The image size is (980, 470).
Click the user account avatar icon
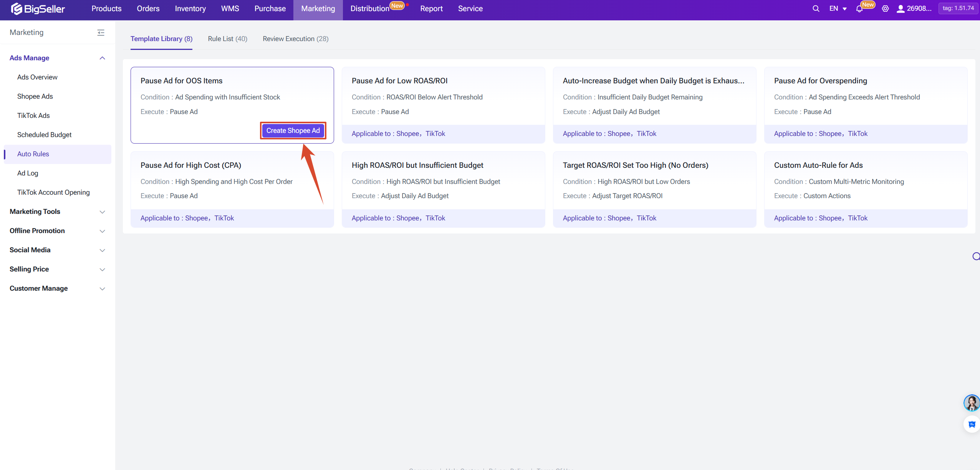(x=900, y=8)
